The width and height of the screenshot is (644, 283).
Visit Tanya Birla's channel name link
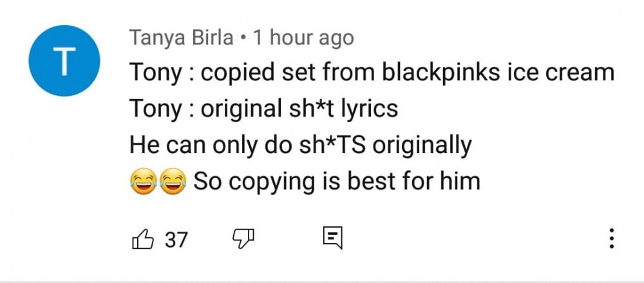click(x=182, y=39)
